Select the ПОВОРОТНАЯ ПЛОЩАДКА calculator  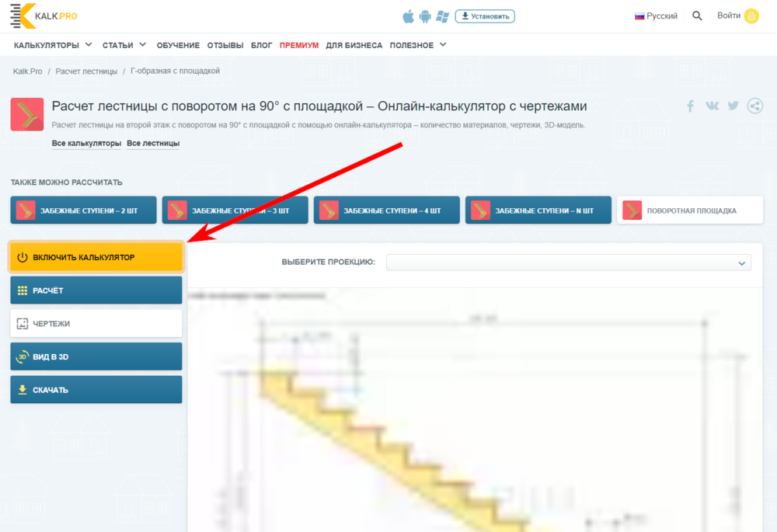(x=690, y=210)
